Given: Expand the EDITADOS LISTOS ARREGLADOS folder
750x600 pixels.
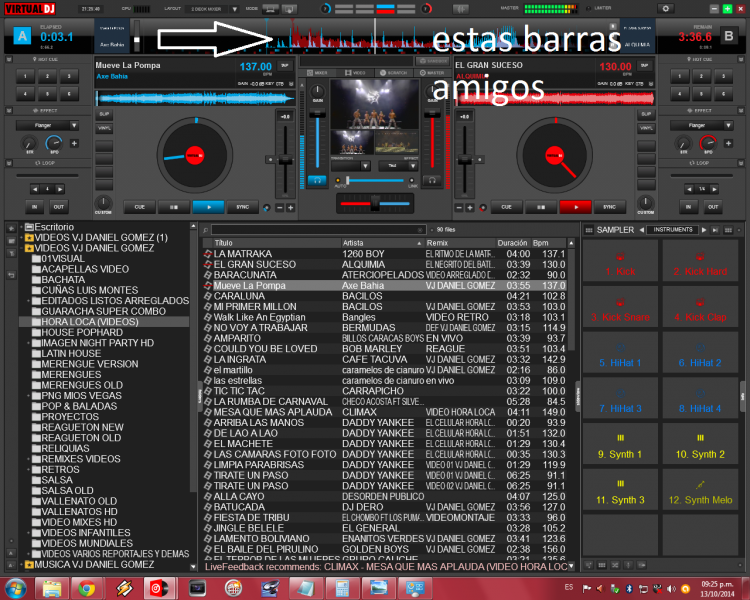Looking at the screenshot, I should [x=28, y=301].
